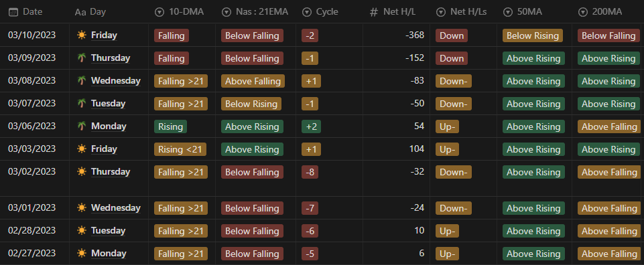Click Above Falling 200MA tag in 03/06/2023 row
Image resolution: width=644 pixels, height=265 pixels.
610,126
